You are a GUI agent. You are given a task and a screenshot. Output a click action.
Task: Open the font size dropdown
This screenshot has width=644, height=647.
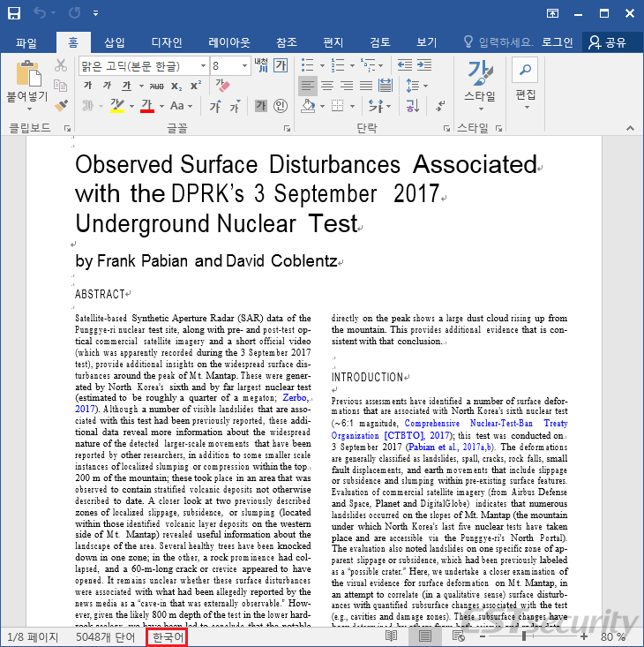(244, 66)
